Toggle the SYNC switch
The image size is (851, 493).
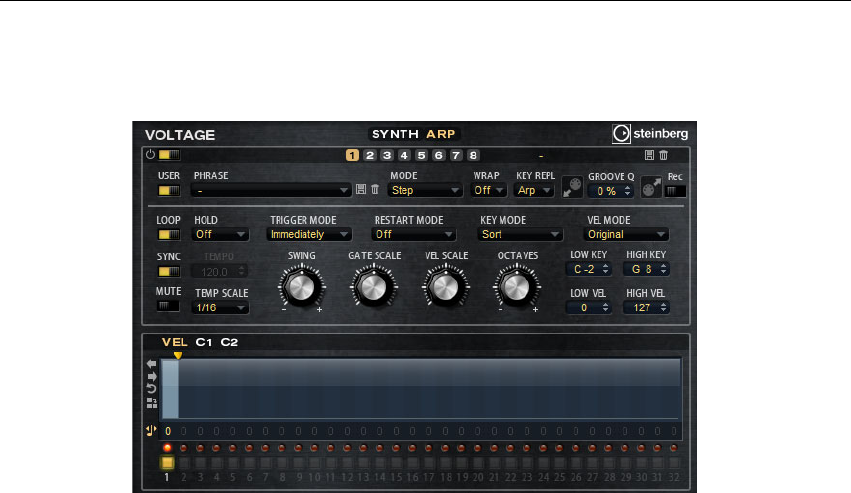pos(168,271)
